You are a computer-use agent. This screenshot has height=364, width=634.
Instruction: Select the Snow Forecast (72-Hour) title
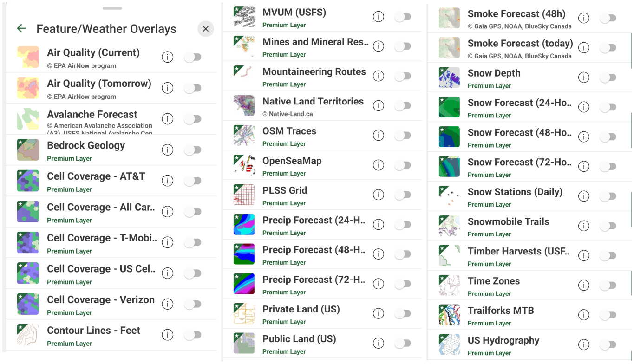pyautogui.click(x=520, y=162)
